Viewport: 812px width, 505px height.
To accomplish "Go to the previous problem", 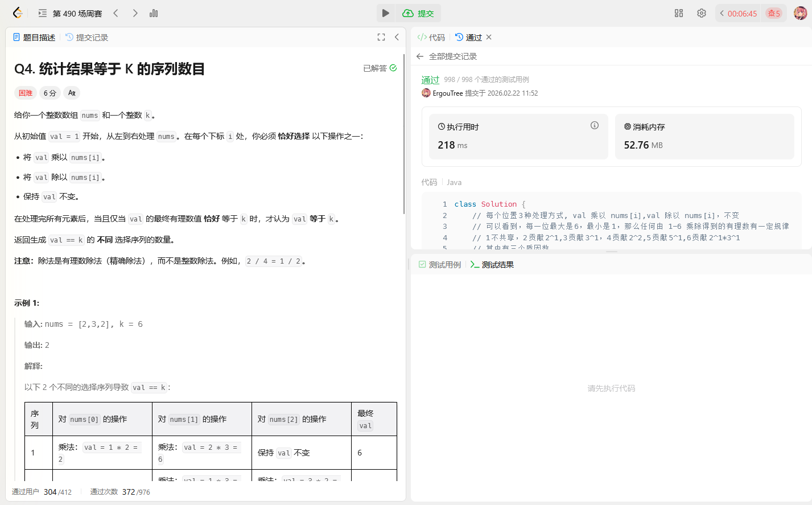I will [x=116, y=13].
